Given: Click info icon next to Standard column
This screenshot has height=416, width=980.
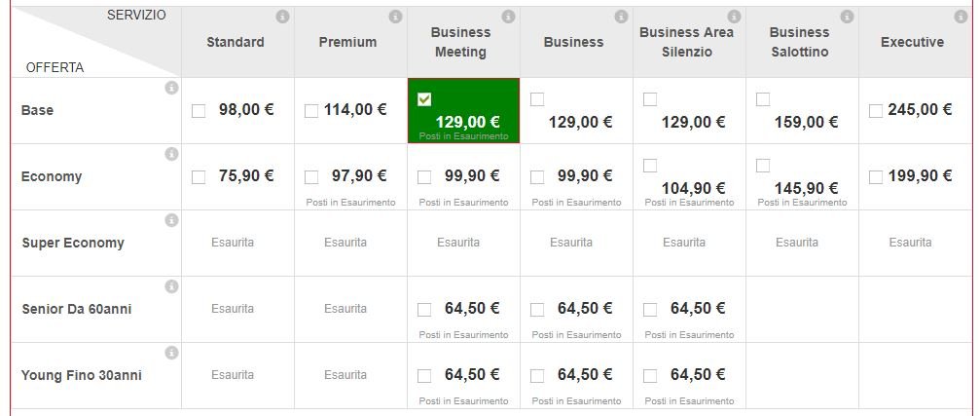Looking at the screenshot, I should pyautogui.click(x=282, y=18).
